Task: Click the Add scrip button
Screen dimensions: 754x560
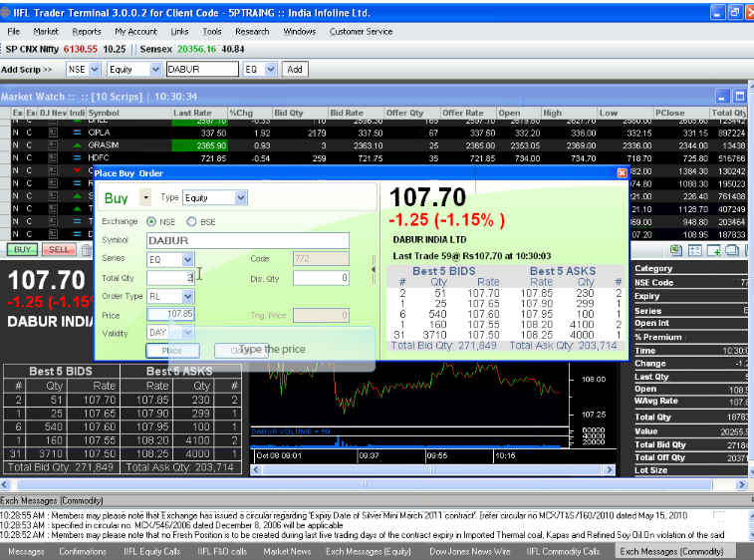Action: (x=294, y=70)
